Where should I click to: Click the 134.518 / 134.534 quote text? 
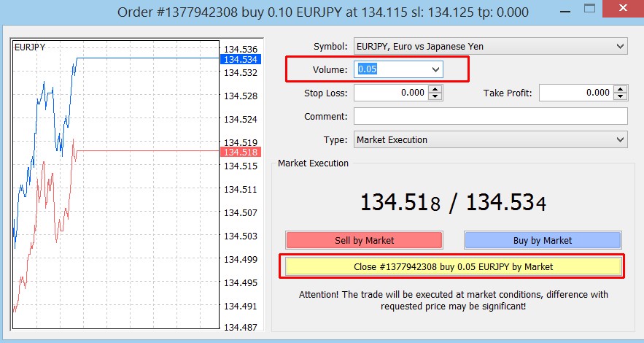[453, 202]
